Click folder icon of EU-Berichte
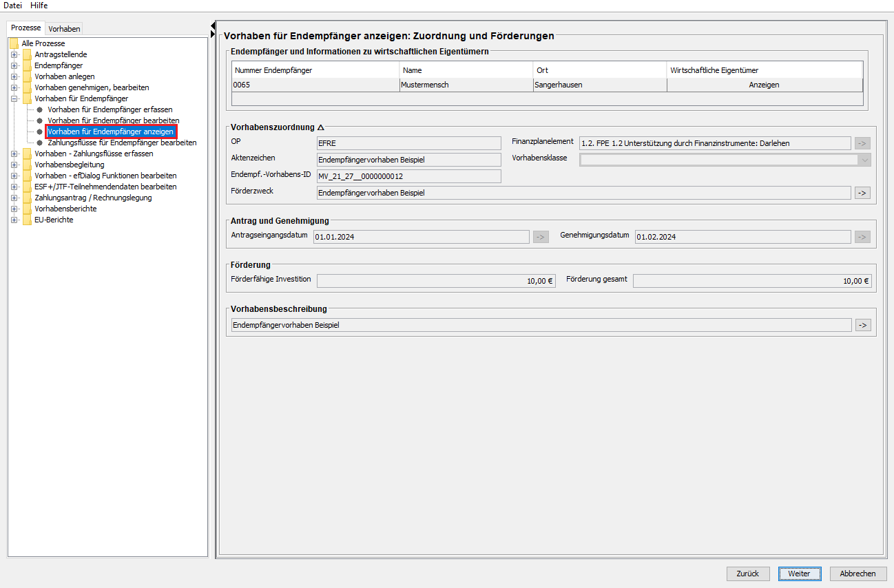Screen dimensions: 894x588 click(x=27, y=220)
